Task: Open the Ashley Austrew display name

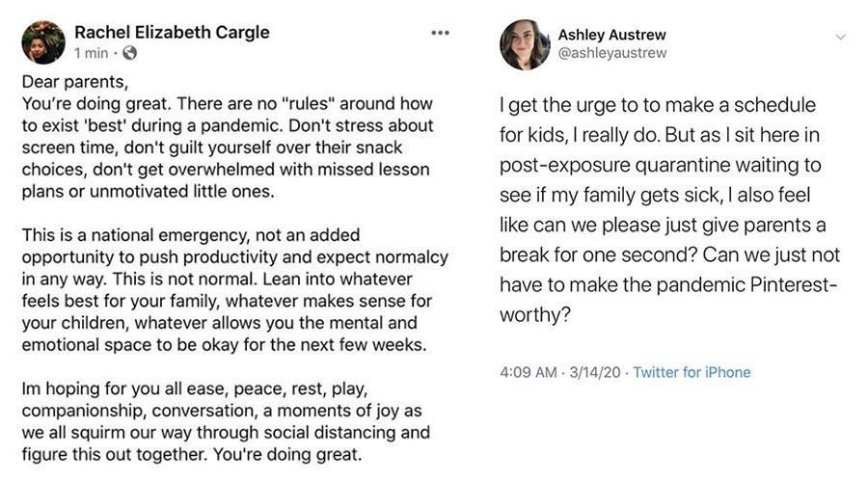Action: point(611,35)
